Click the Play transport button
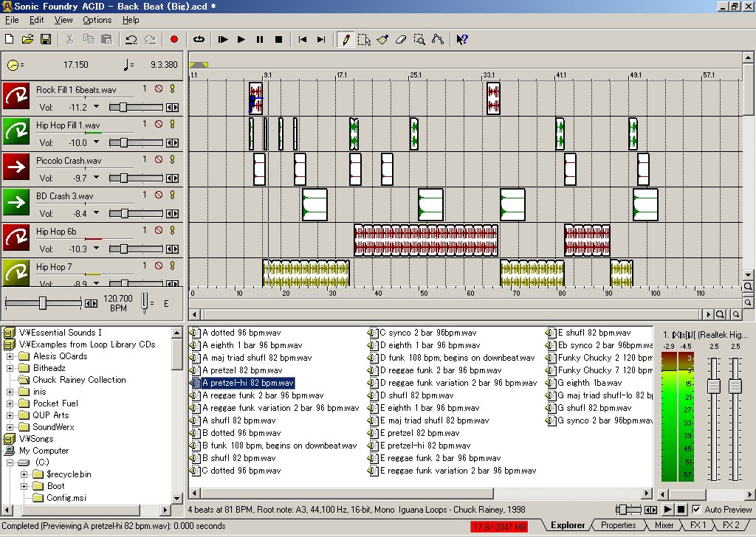Viewport: 756px width, 537px height. (241, 40)
